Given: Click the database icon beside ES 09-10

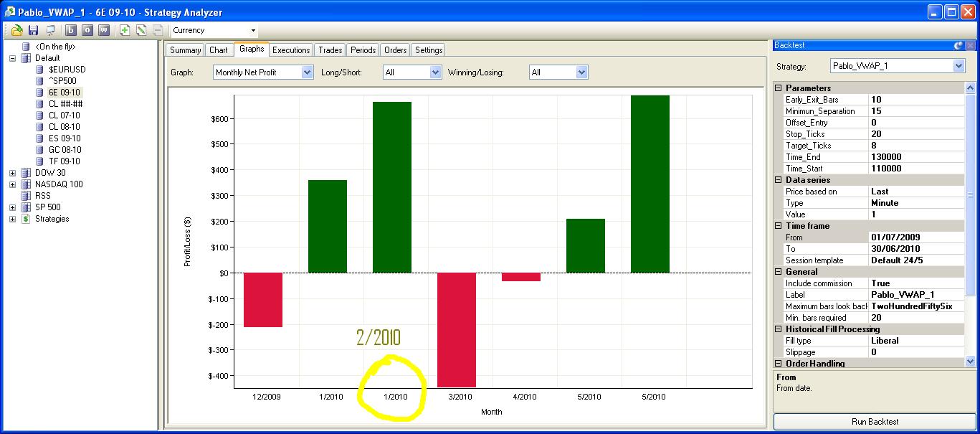Looking at the screenshot, I should [40, 138].
